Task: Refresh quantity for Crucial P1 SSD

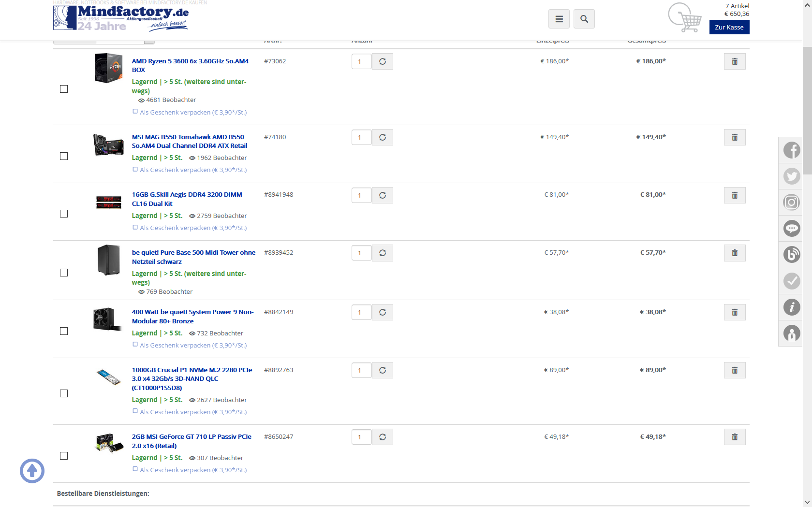Action: pyautogui.click(x=383, y=370)
